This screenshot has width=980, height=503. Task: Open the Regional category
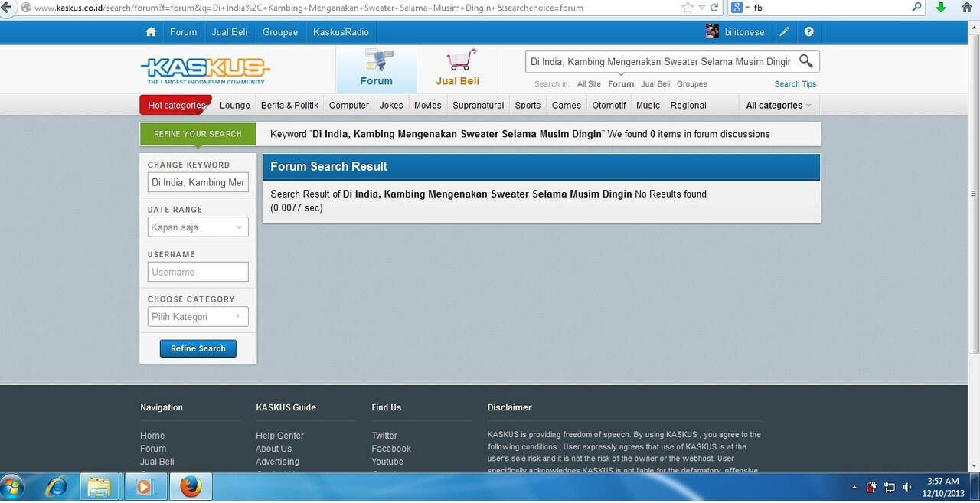[x=688, y=106]
